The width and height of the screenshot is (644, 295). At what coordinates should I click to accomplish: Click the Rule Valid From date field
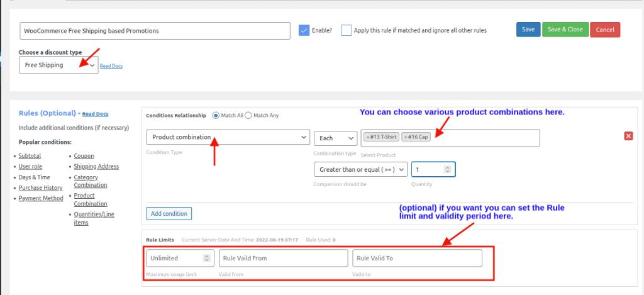283,258
